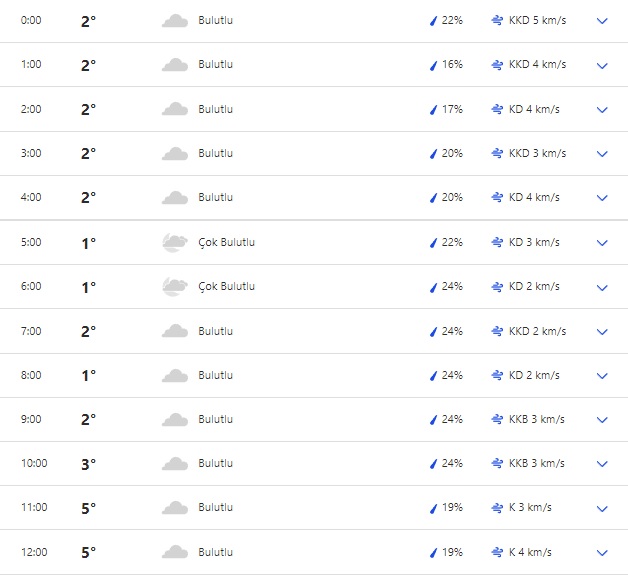628x575 pixels.
Task: Expand the 0:00 hourly forecast row
Action: 602,21
